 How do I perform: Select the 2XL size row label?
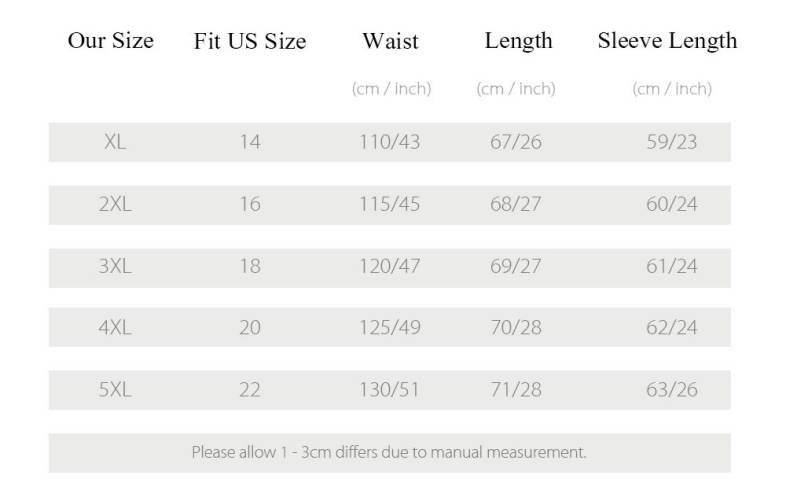[115, 204]
